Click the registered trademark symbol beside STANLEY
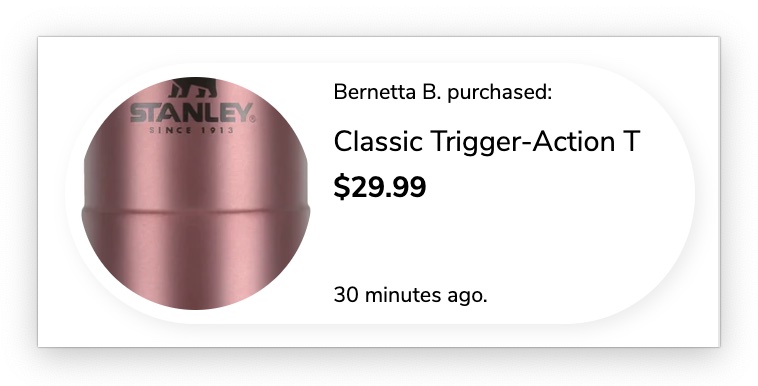 click(x=252, y=119)
